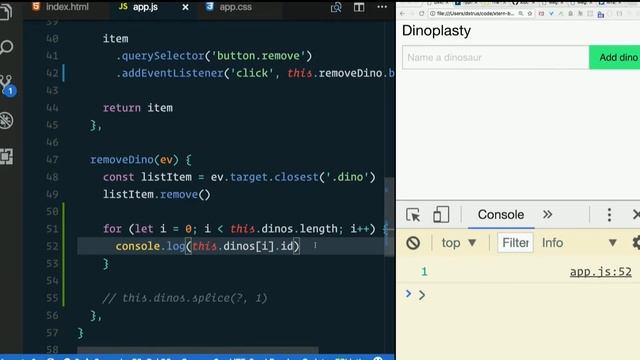Open the editor More Actions ellipsis menu
This screenshot has width=640, height=360.
382,7
